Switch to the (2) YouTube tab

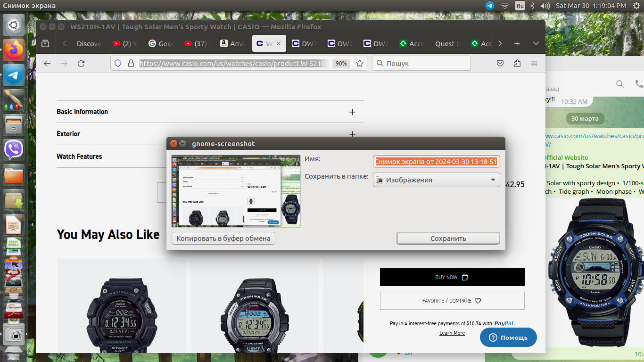[125, 43]
